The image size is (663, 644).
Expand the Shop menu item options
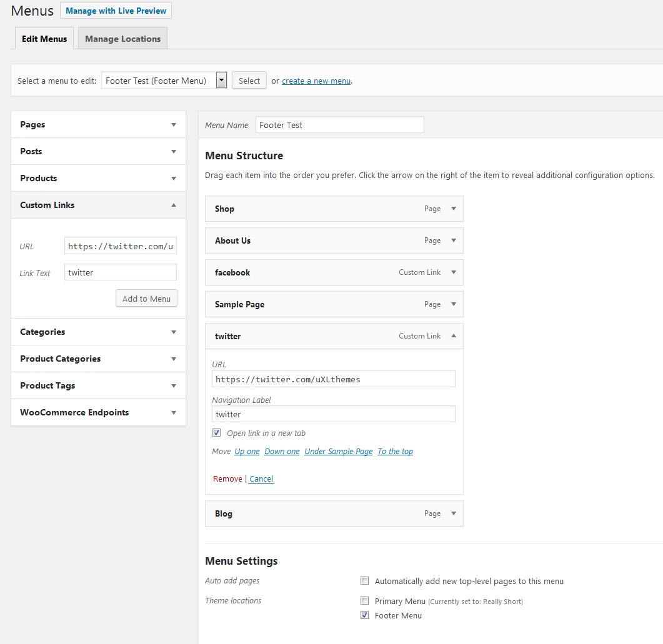click(x=454, y=209)
